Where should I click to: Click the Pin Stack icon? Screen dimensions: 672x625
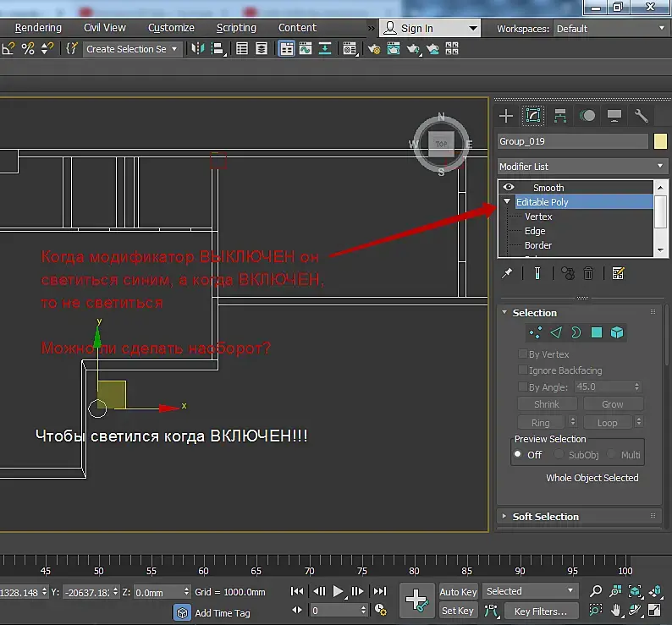click(507, 273)
